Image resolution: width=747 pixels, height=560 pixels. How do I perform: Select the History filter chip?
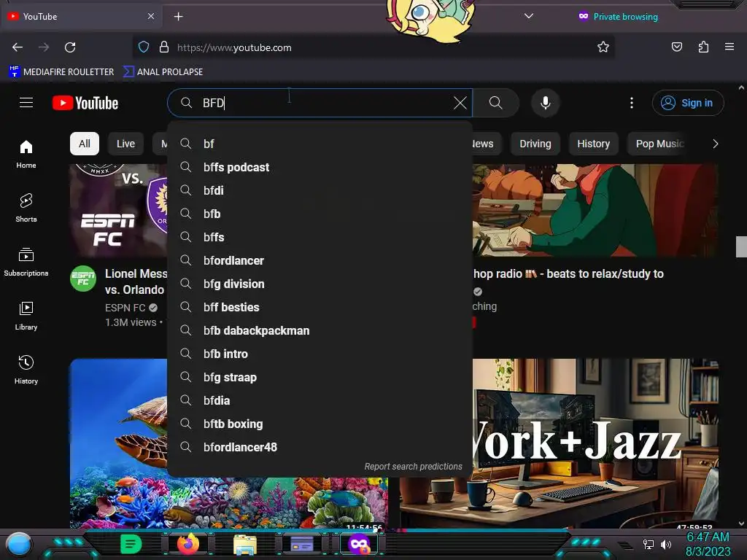point(593,144)
